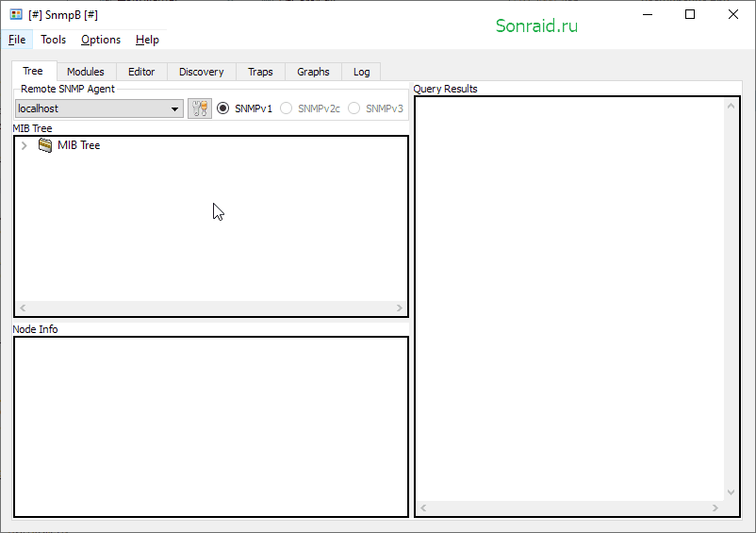Open the Tools menu
This screenshot has height=533, width=756.
tap(53, 40)
